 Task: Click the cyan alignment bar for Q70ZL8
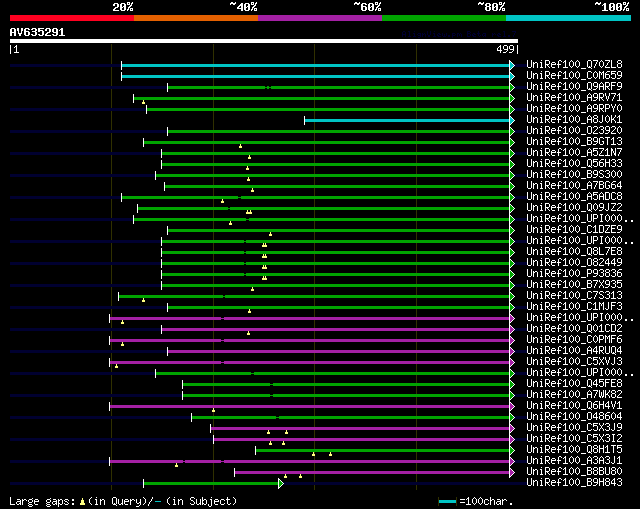coord(316,65)
